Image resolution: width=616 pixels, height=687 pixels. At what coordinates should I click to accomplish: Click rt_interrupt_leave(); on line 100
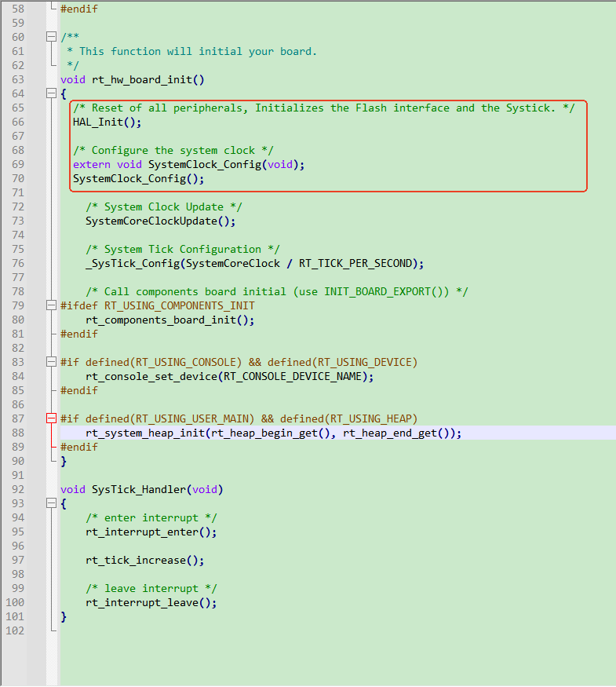pos(151,602)
